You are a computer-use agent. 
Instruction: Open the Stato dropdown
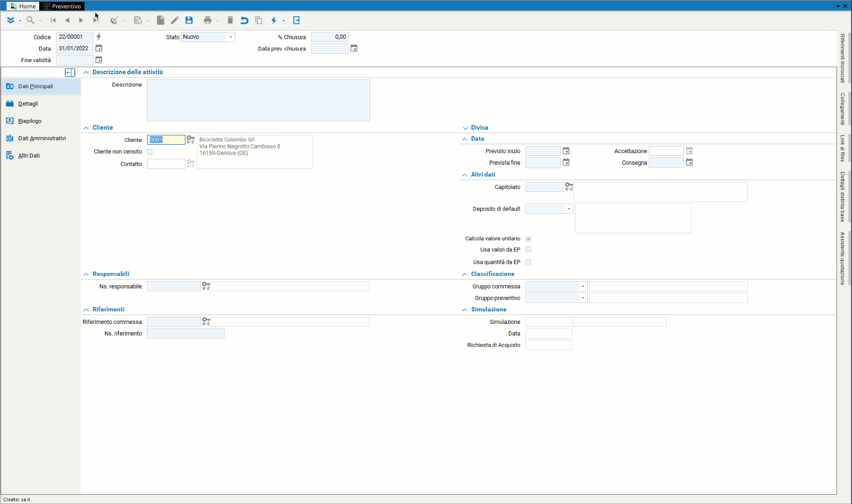pos(231,37)
